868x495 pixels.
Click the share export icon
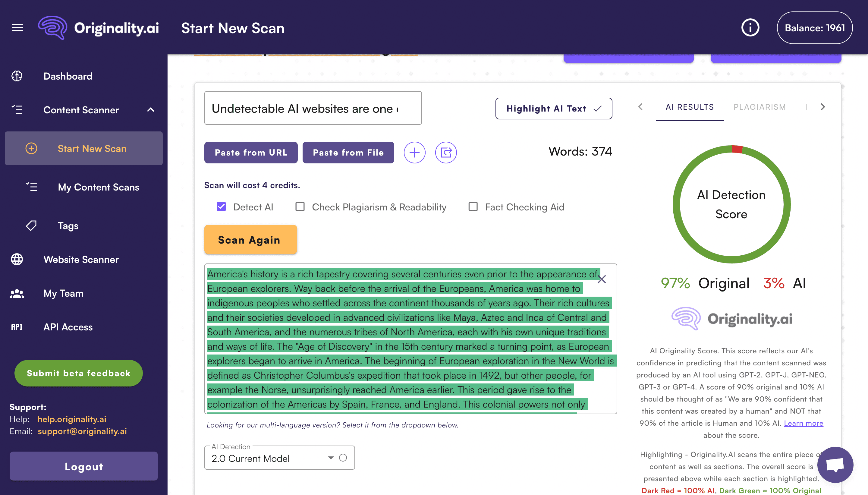point(445,153)
